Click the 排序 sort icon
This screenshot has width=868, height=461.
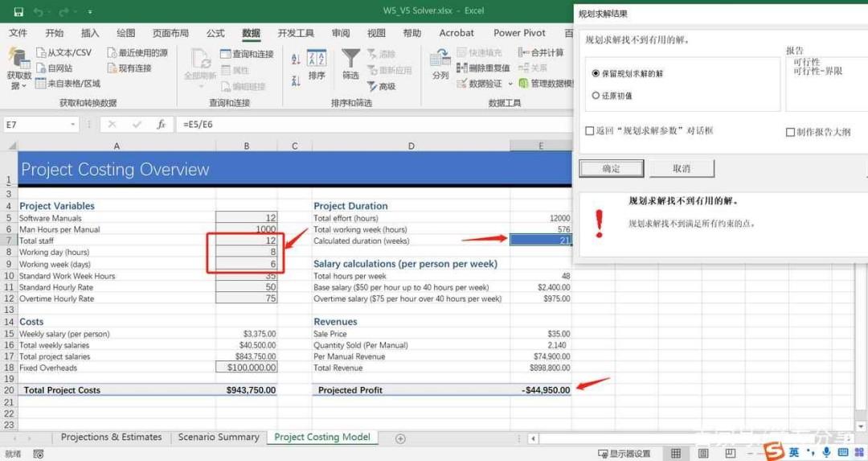point(317,58)
